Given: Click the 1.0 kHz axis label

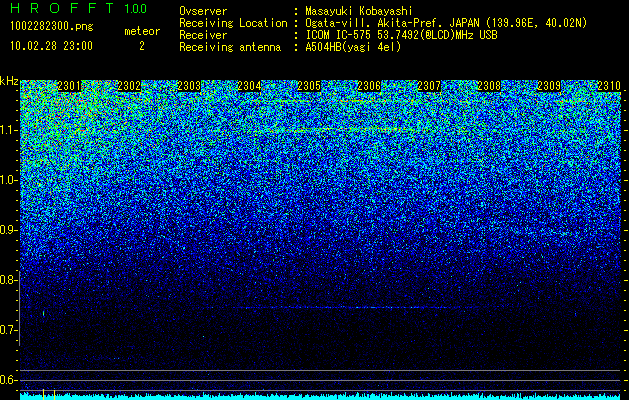Looking at the screenshot, I should [8, 180].
